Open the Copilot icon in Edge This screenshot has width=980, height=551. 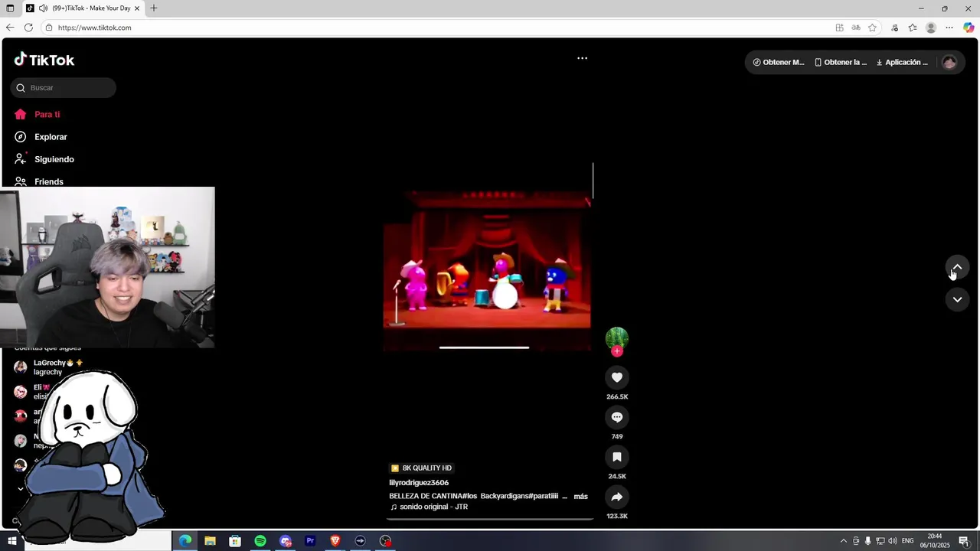(x=969, y=28)
